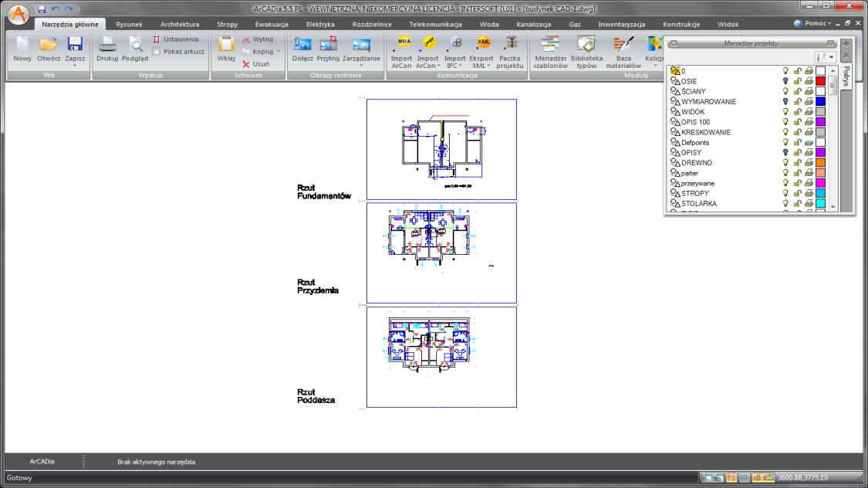Screen dimensions: 868x488
Task: Open the Zapisz dropdown arrow
Action: pyautogui.click(x=75, y=66)
